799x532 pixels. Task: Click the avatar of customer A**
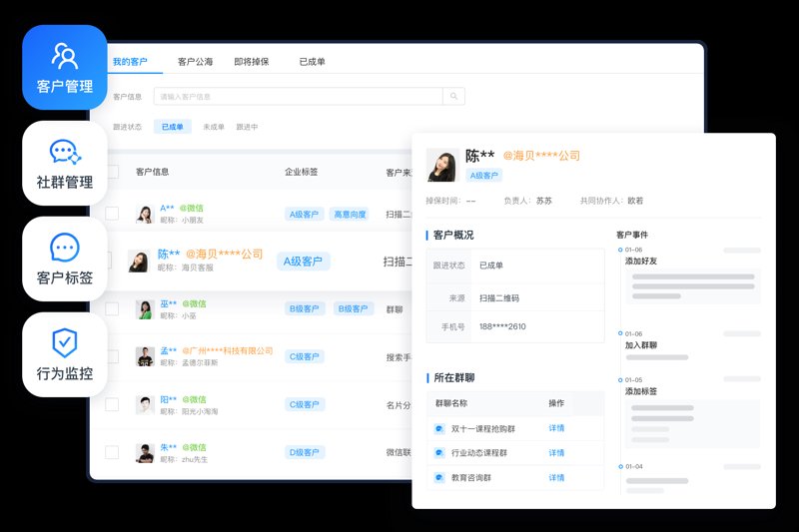[145, 214]
